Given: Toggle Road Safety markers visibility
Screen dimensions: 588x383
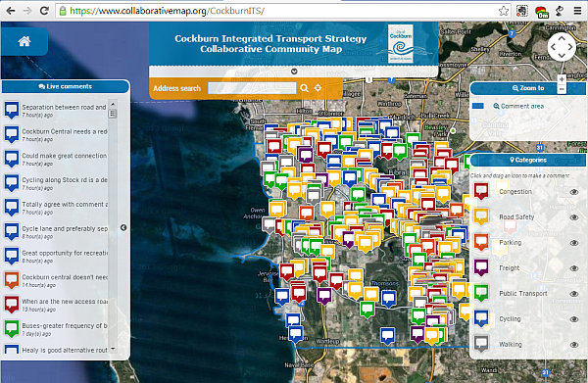Looking at the screenshot, I should tap(573, 217).
